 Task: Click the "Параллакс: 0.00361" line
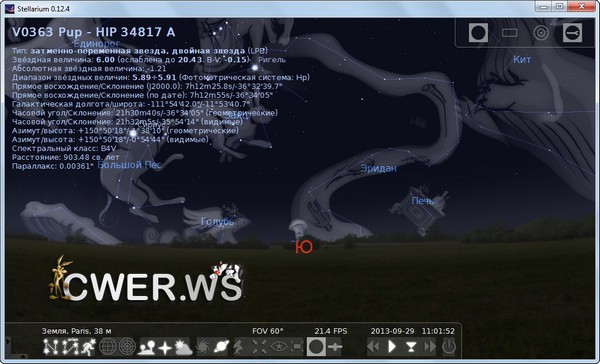[53, 166]
